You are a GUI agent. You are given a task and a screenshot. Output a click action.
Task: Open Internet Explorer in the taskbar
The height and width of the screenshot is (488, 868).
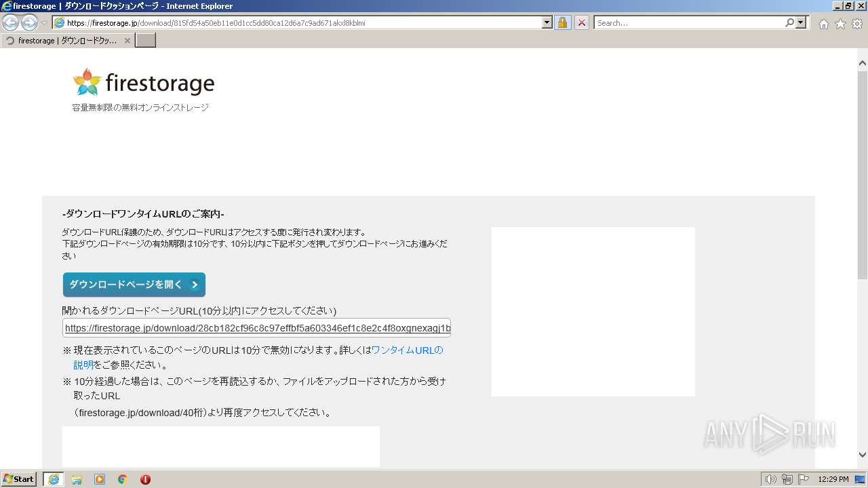point(54,479)
